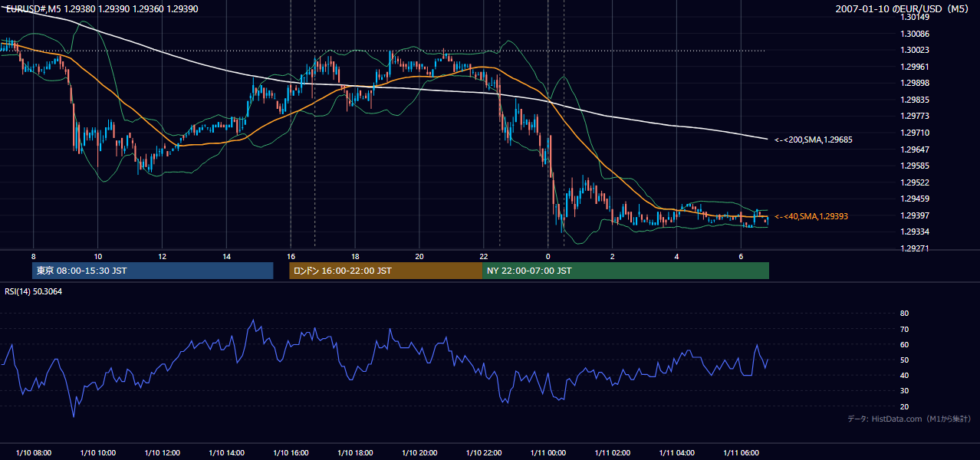Click the 1/10 16:00 date label

[x=291, y=453]
